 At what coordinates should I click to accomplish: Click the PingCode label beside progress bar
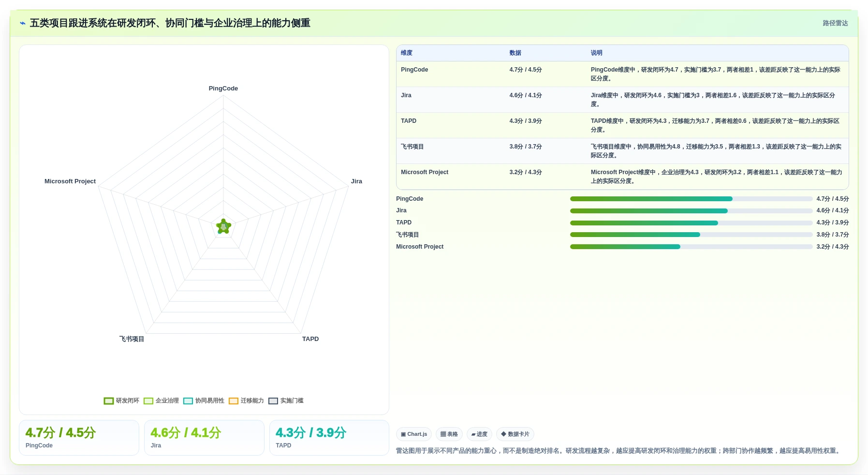(x=410, y=199)
